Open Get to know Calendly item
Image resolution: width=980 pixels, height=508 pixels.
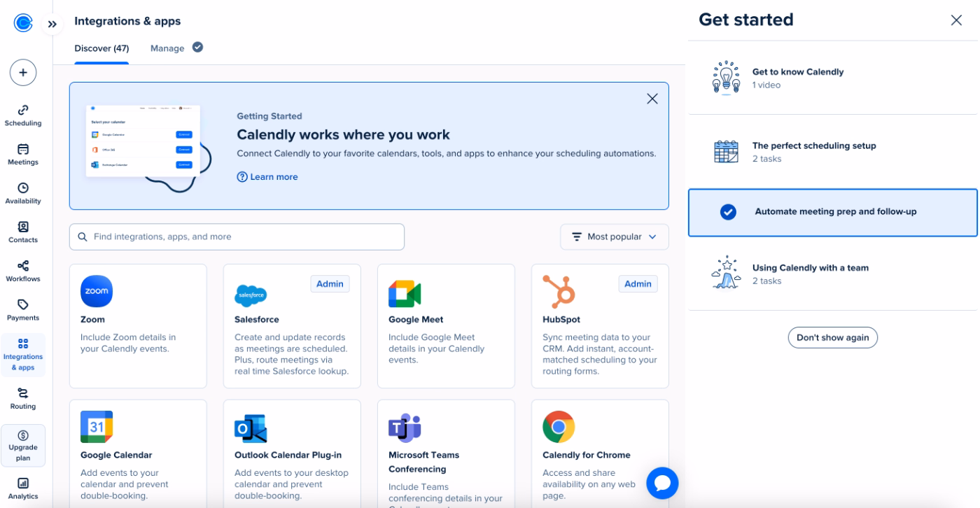click(x=832, y=78)
